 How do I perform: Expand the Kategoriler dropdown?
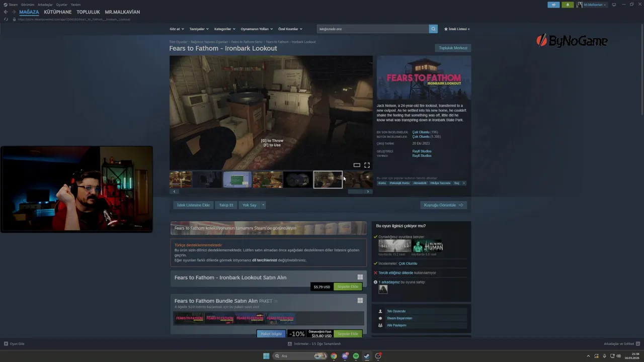pyautogui.click(x=224, y=29)
